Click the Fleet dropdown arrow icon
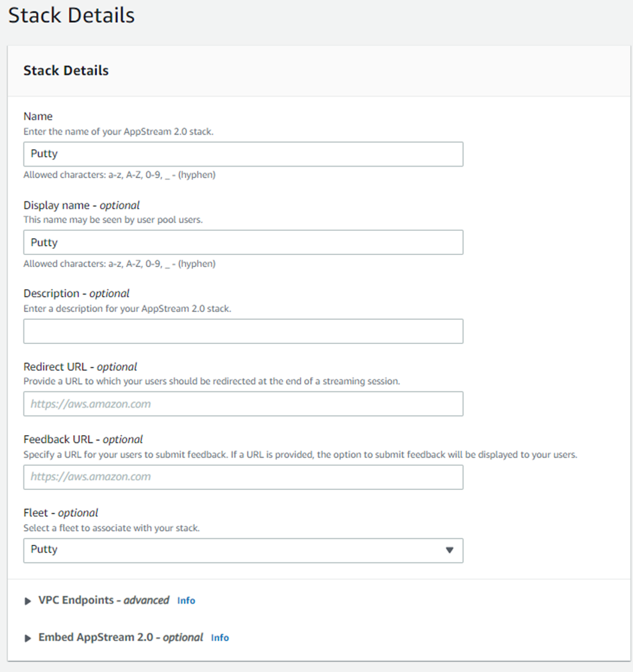Screen dimensions: 633x672 (449, 550)
